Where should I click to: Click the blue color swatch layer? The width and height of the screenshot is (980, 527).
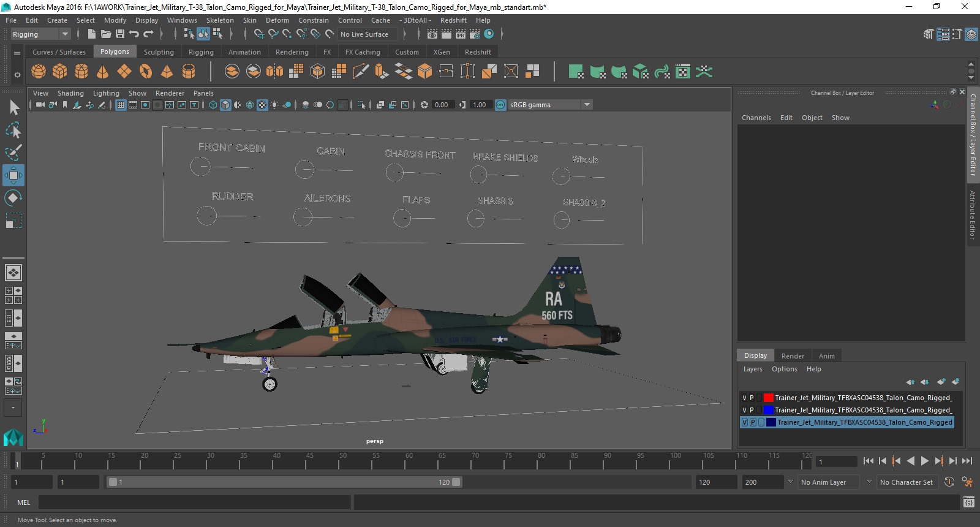coord(769,410)
